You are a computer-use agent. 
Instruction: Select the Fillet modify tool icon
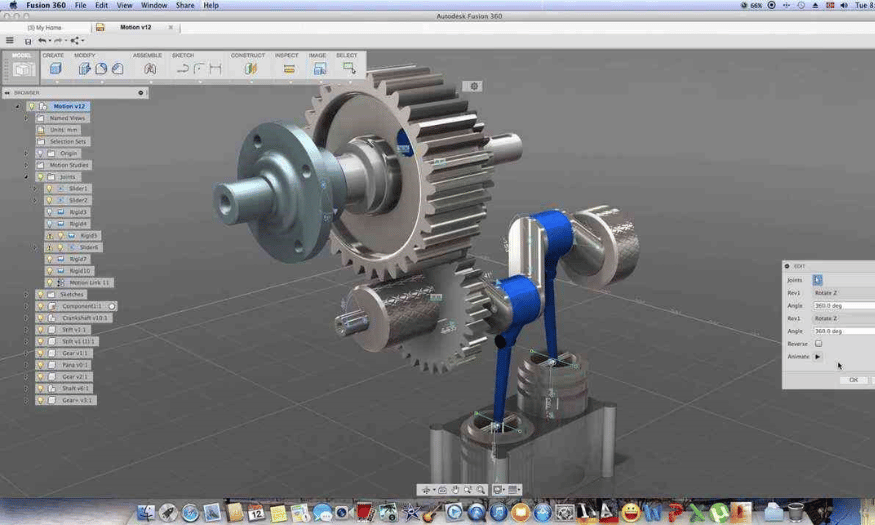click(x=101, y=69)
